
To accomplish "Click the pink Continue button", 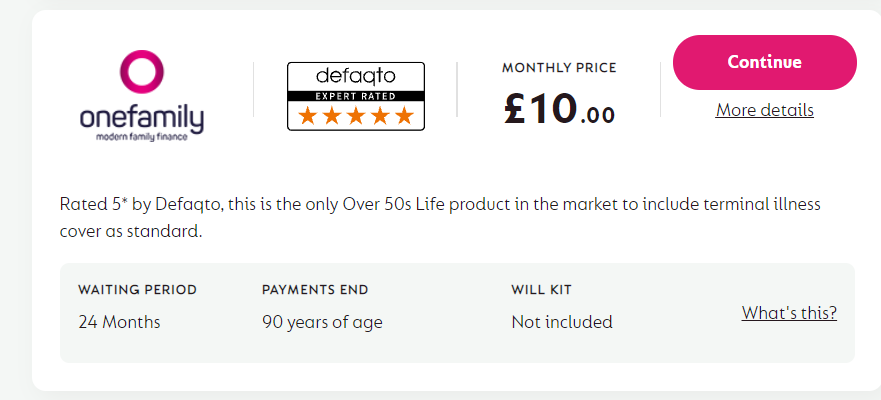I will [765, 62].
